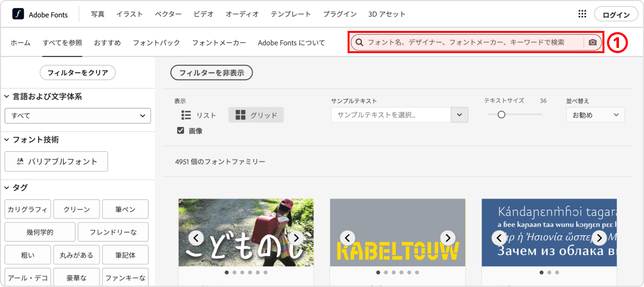Show next image on こどものじ card
The height and width of the screenshot is (287, 644).
(x=296, y=238)
